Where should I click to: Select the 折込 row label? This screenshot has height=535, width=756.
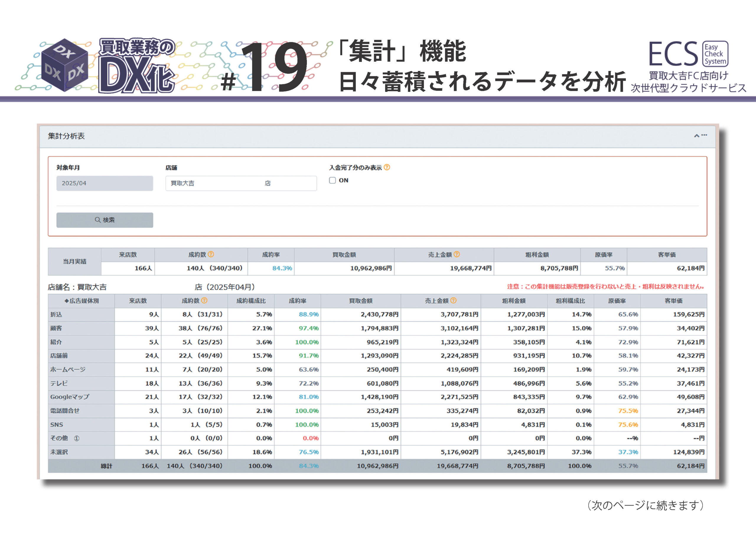tap(56, 314)
